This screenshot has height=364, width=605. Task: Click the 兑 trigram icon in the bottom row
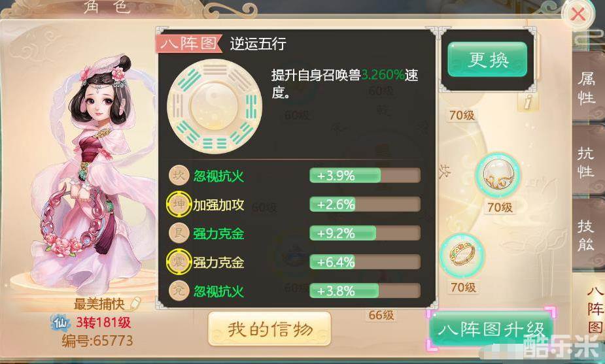(x=179, y=290)
